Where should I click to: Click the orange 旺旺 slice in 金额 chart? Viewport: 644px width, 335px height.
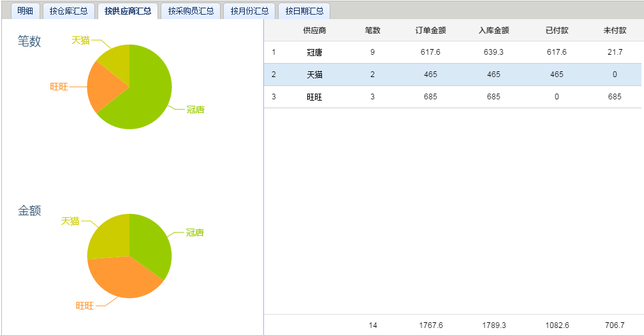[x=121, y=277]
